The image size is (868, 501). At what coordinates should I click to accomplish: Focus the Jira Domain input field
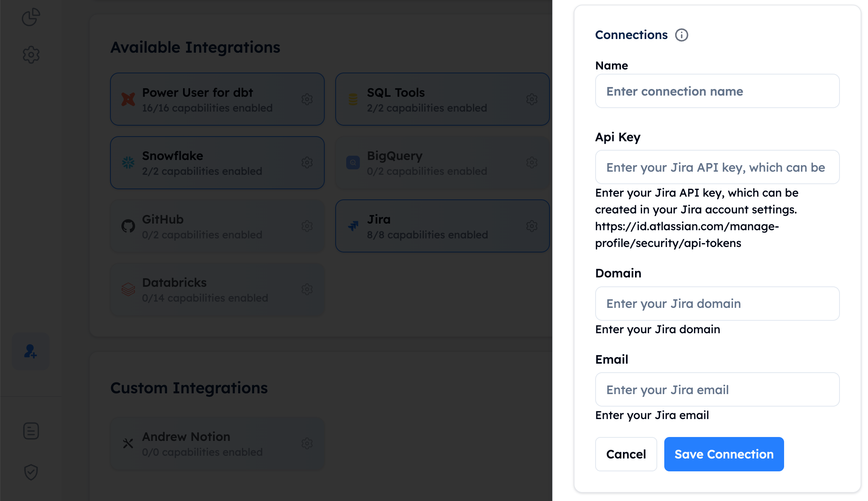717,304
